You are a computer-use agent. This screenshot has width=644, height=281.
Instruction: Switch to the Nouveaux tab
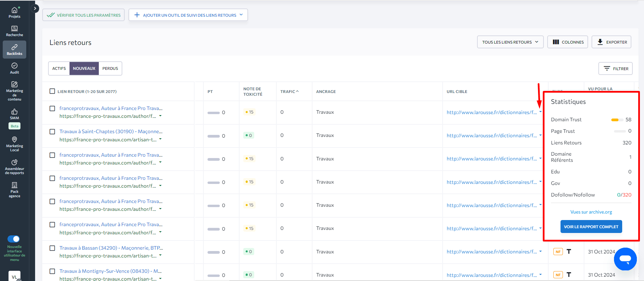(x=84, y=68)
